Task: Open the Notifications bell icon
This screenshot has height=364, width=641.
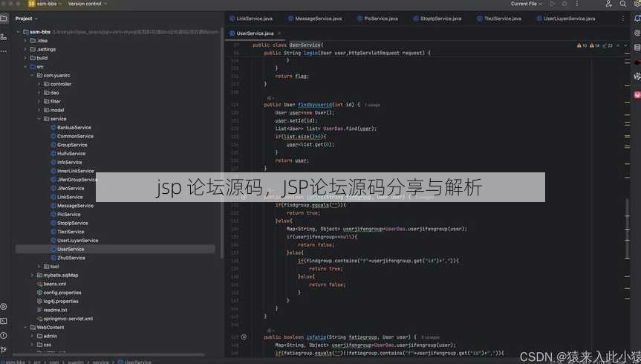Action: (637, 19)
